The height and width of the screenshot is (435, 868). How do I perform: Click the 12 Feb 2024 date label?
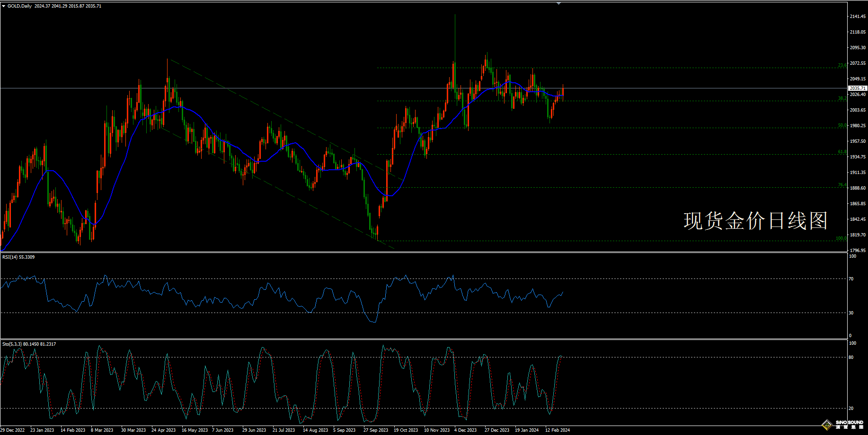click(557, 430)
